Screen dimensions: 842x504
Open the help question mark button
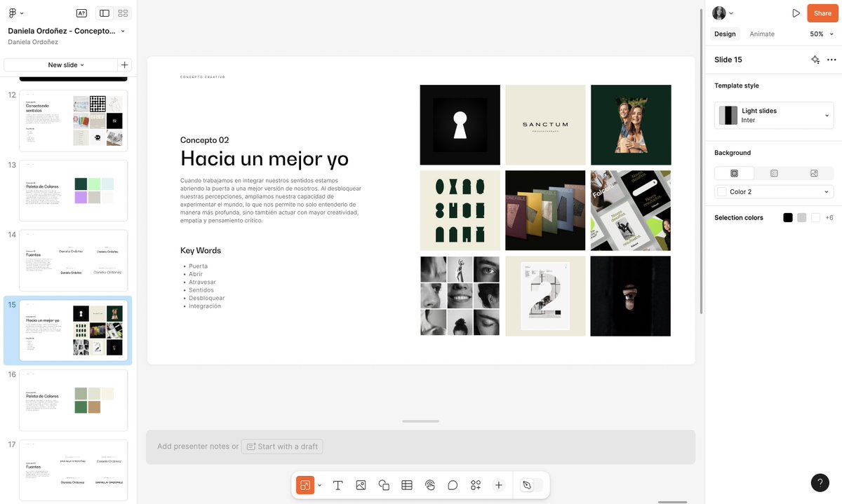[x=820, y=482]
